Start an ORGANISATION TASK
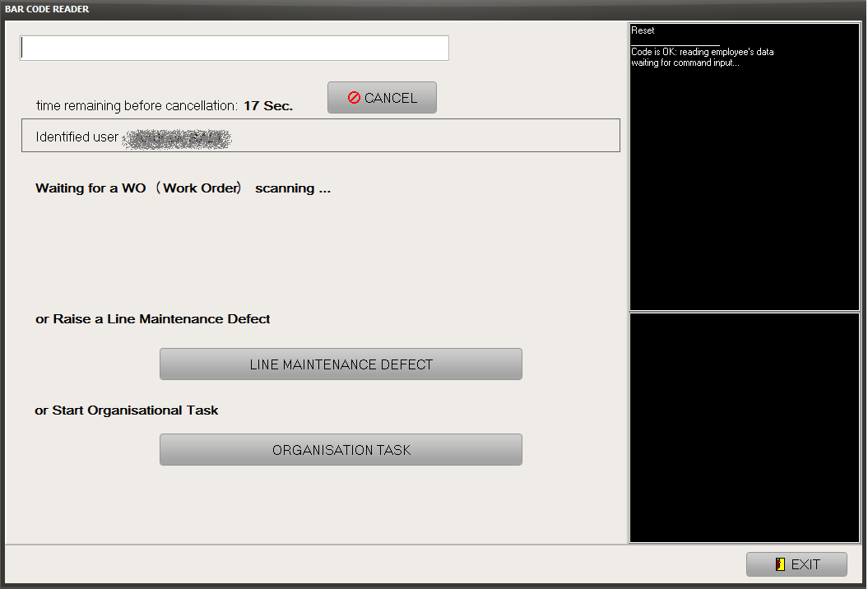Viewport: 868px width, 589px height. coord(341,449)
